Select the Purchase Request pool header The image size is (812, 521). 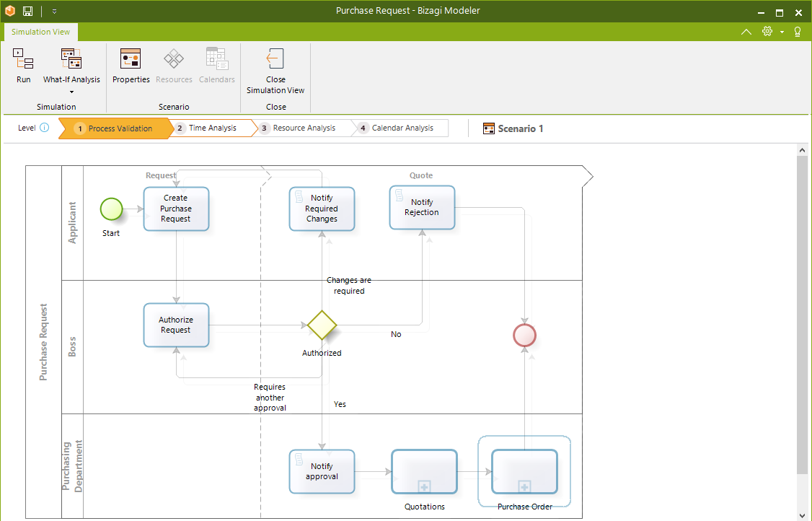[43, 341]
